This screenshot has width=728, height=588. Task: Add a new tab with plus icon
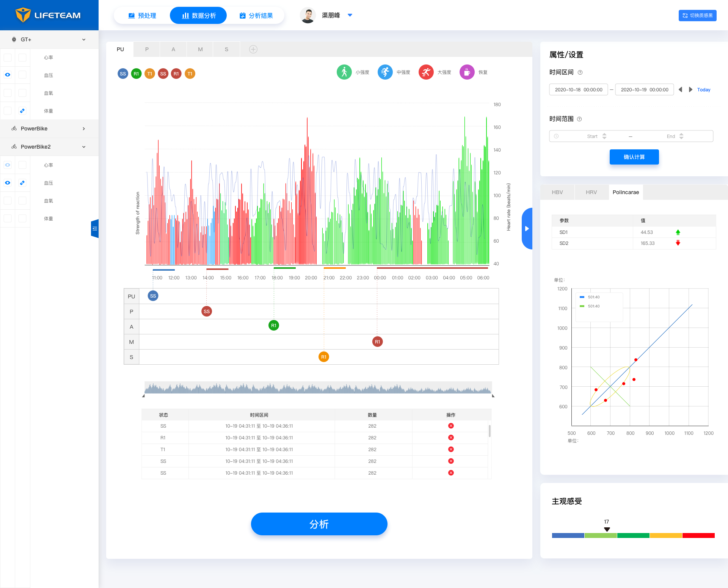coord(253,49)
